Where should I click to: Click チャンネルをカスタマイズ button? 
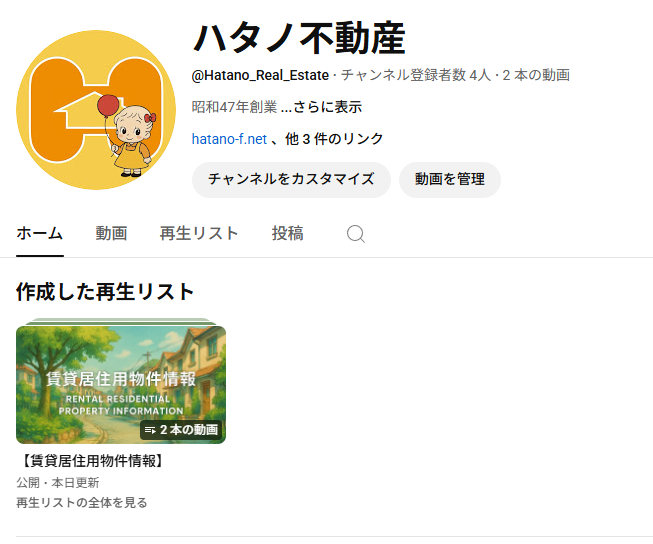pyautogui.click(x=291, y=180)
